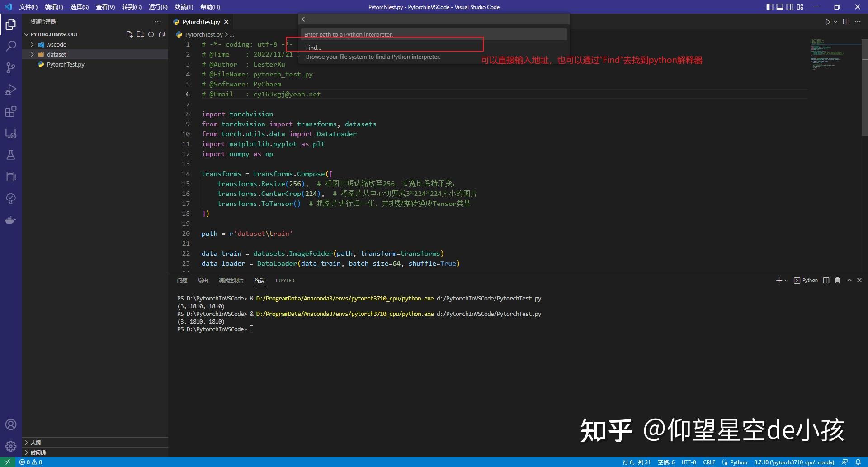868x467 pixels.
Task: Open Manage settings gear at bottom left
Action: click(x=11, y=446)
